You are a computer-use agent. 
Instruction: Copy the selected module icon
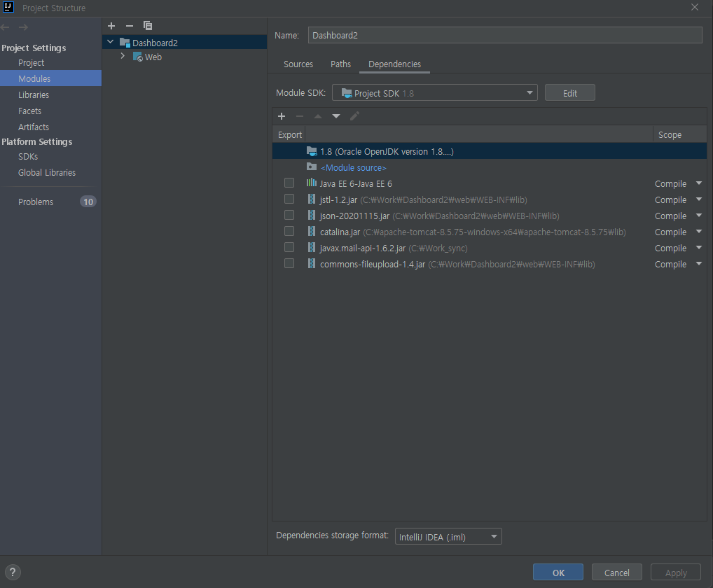tap(148, 26)
